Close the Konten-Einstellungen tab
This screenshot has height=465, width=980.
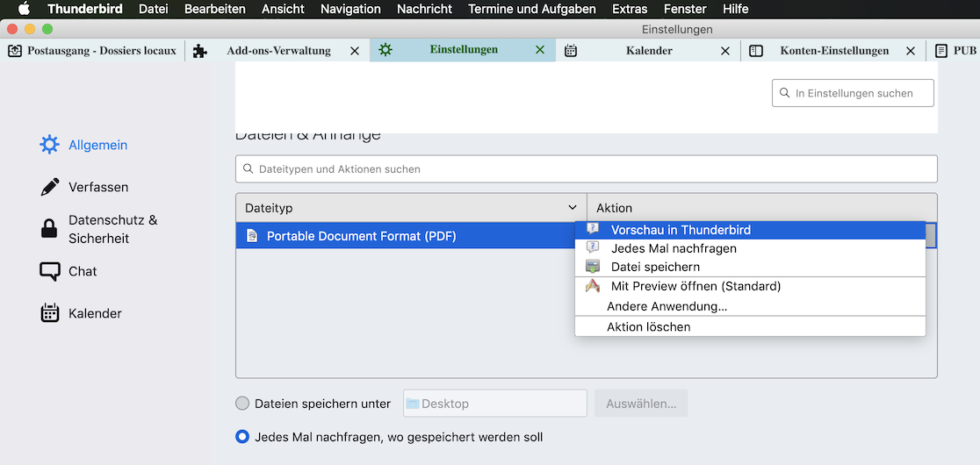911,51
